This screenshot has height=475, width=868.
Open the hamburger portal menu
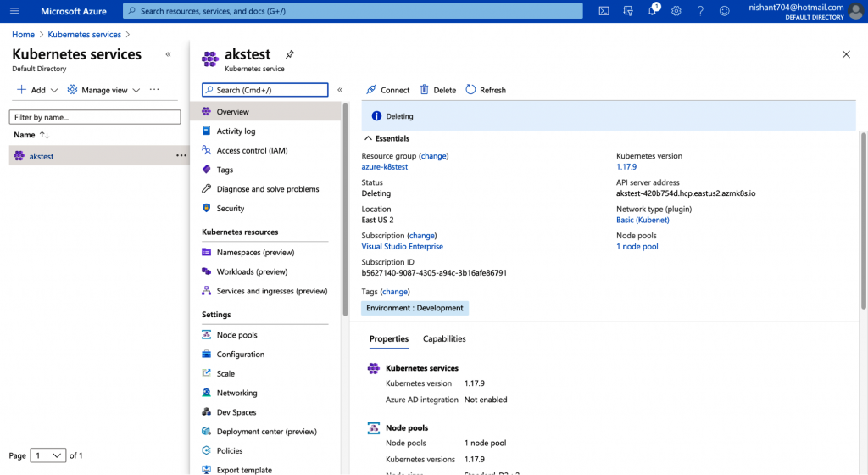pos(14,11)
